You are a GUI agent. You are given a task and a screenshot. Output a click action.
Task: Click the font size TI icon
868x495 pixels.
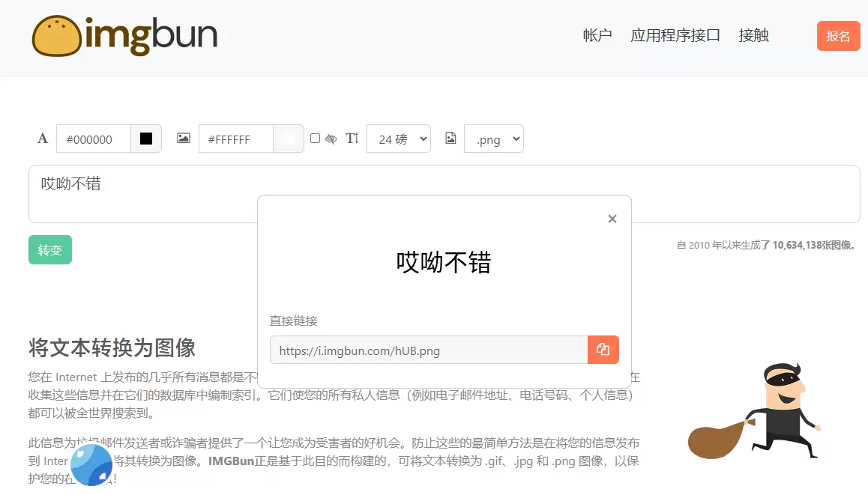point(352,139)
